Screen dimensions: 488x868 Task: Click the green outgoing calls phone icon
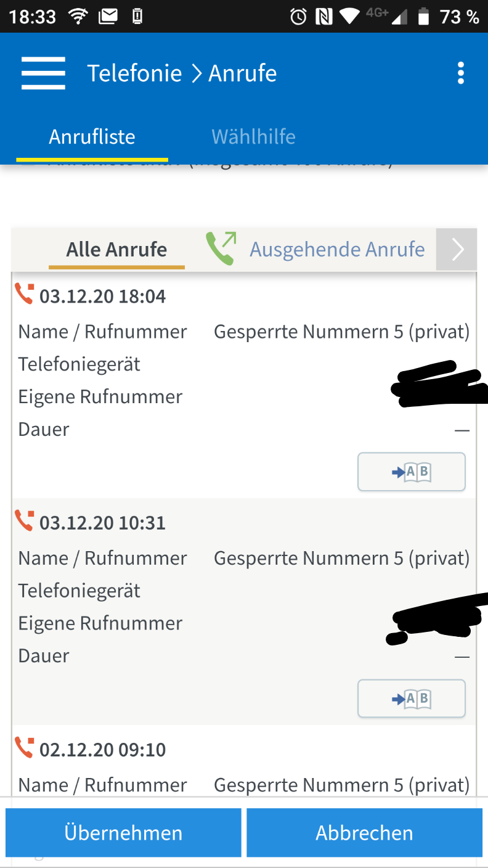(221, 248)
